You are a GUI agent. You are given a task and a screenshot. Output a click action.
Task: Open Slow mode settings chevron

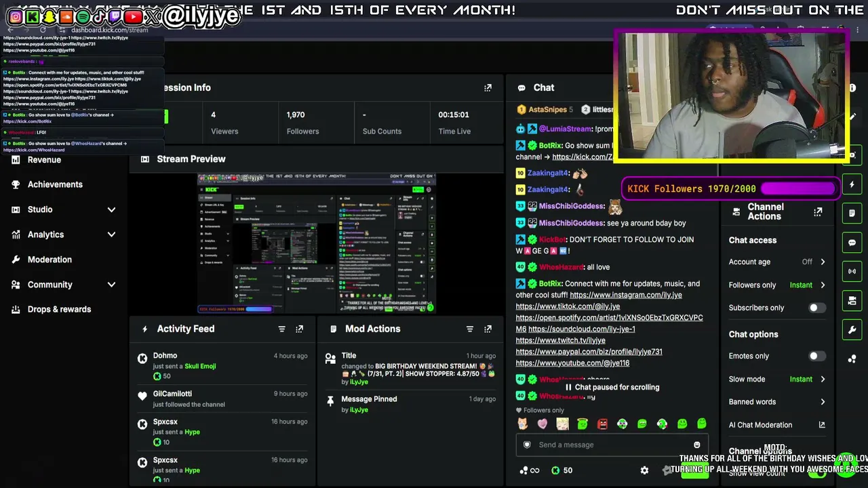coord(823,379)
